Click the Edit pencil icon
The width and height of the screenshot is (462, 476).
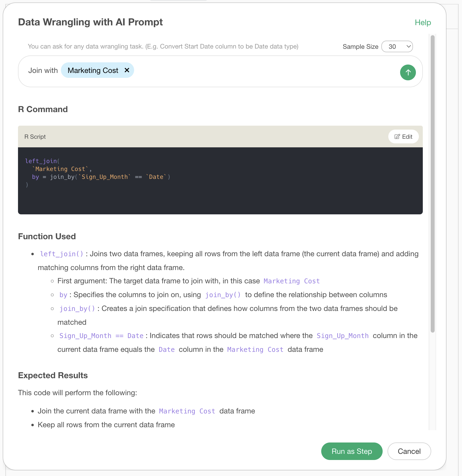(x=397, y=137)
